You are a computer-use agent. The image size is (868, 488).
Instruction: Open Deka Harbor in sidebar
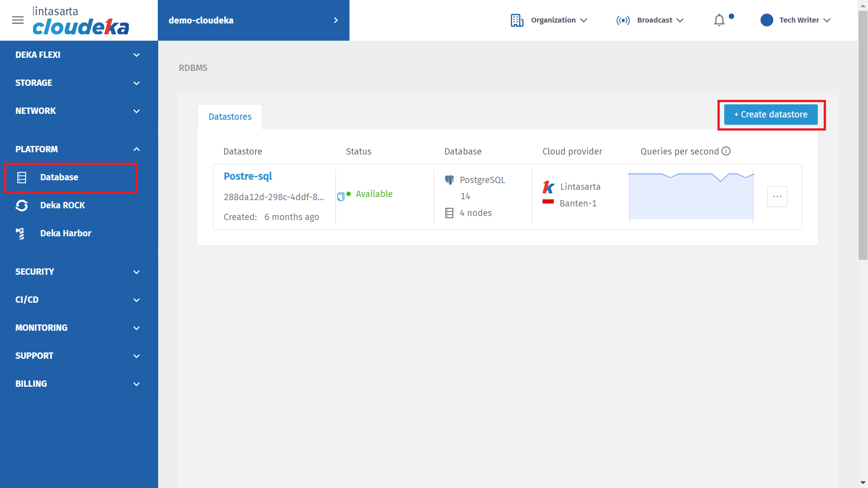pyautogui.click(x=66, y=233)
